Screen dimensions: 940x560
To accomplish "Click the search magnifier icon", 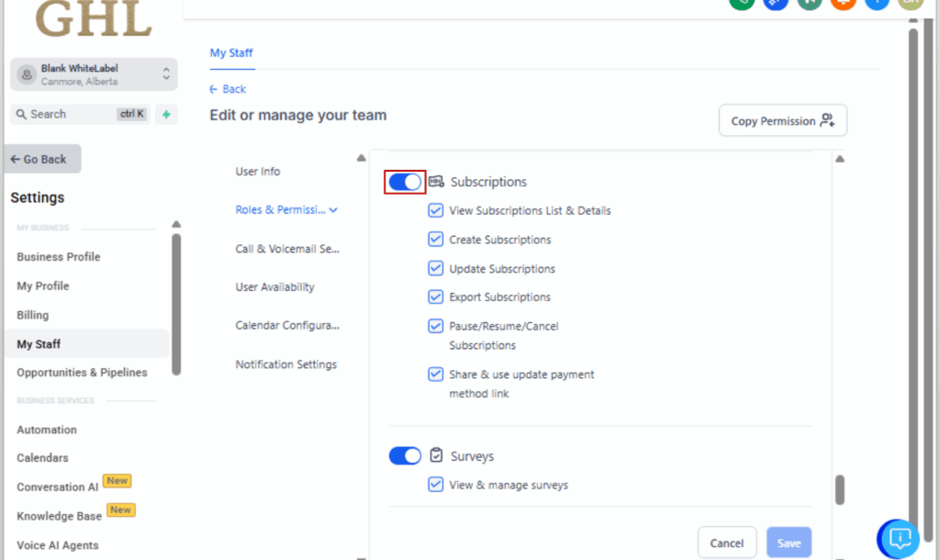I will pyautogui.click(x=20, y=115).
